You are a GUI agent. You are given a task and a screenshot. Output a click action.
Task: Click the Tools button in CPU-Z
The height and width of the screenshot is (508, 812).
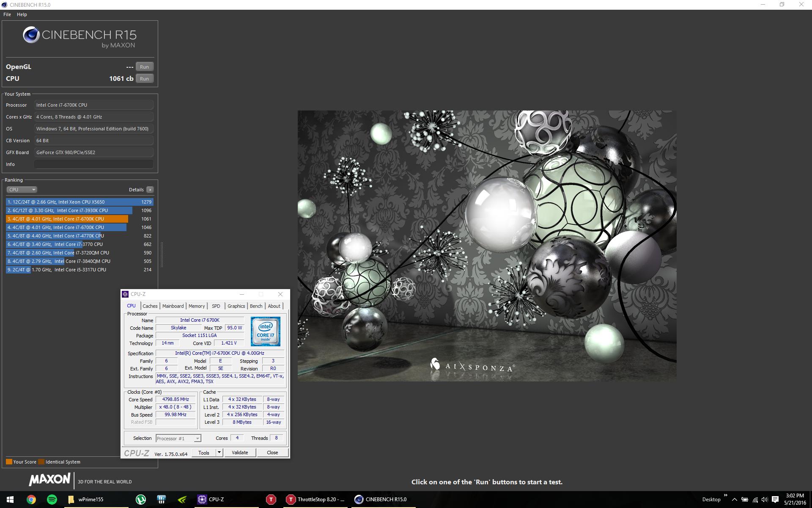tap(204, 453)
